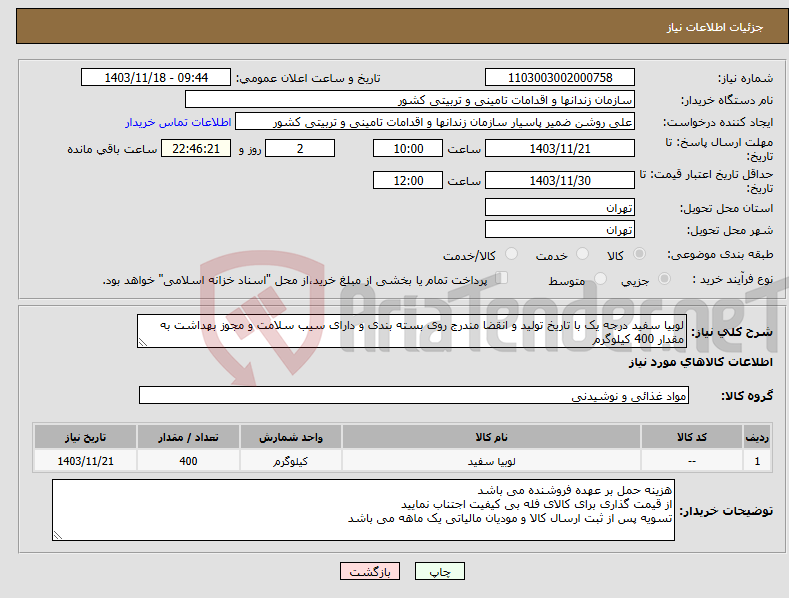The width and height of the screenshot is (789, 598).
Task: Click the جزئیات اطلاعات نیاز page header
Action: [x=715, y=27]
